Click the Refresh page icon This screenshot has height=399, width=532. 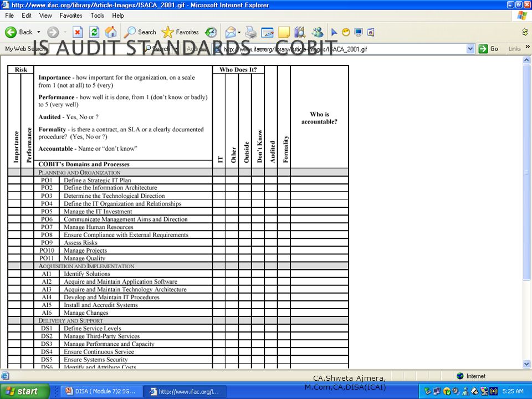[94, 32]
